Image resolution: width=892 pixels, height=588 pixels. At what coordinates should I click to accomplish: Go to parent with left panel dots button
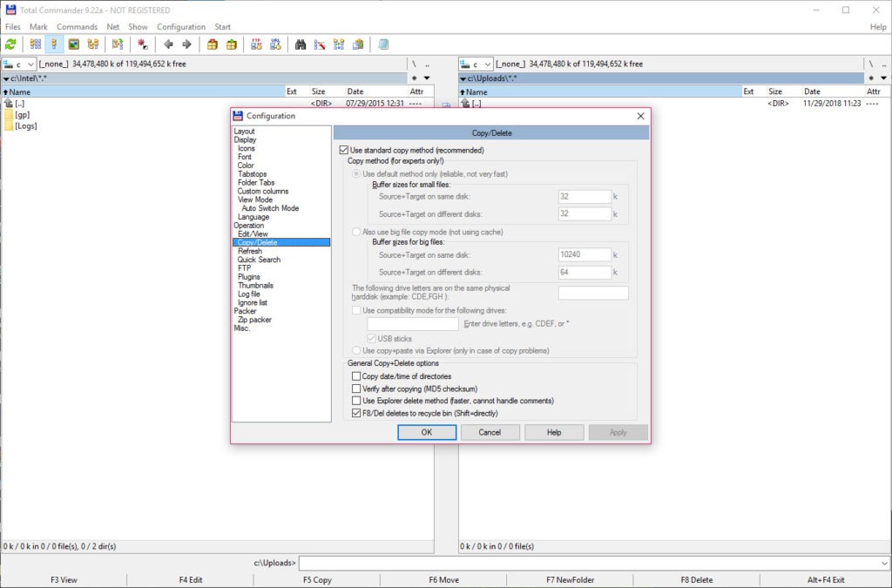(427, 64)
